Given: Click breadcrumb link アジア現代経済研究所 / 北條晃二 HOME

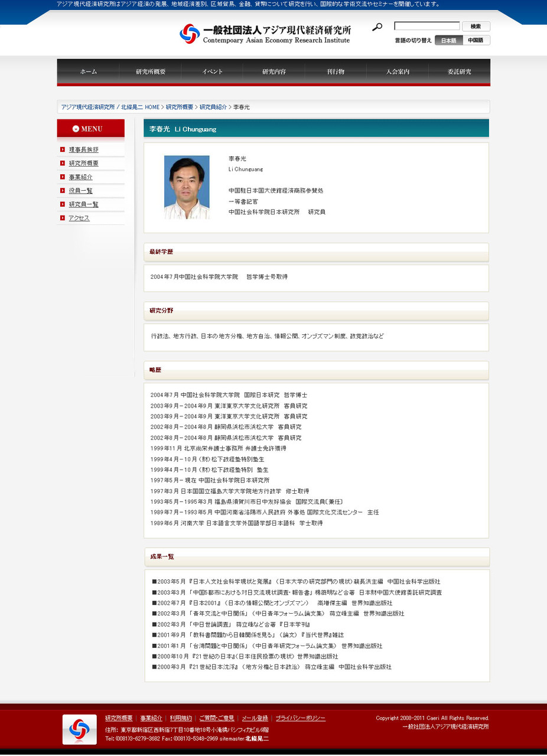Looking at the screenshot, I should [x=110, y=107].
